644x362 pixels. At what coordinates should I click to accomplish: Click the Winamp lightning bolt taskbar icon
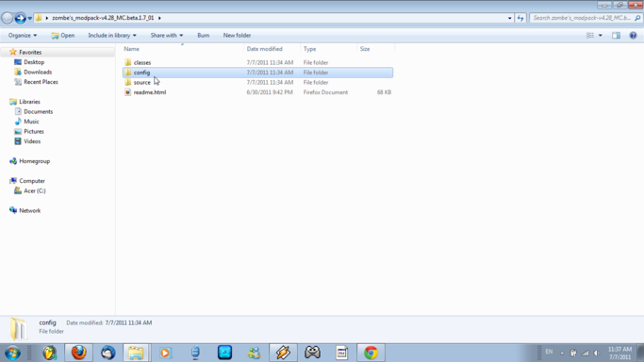283,353
